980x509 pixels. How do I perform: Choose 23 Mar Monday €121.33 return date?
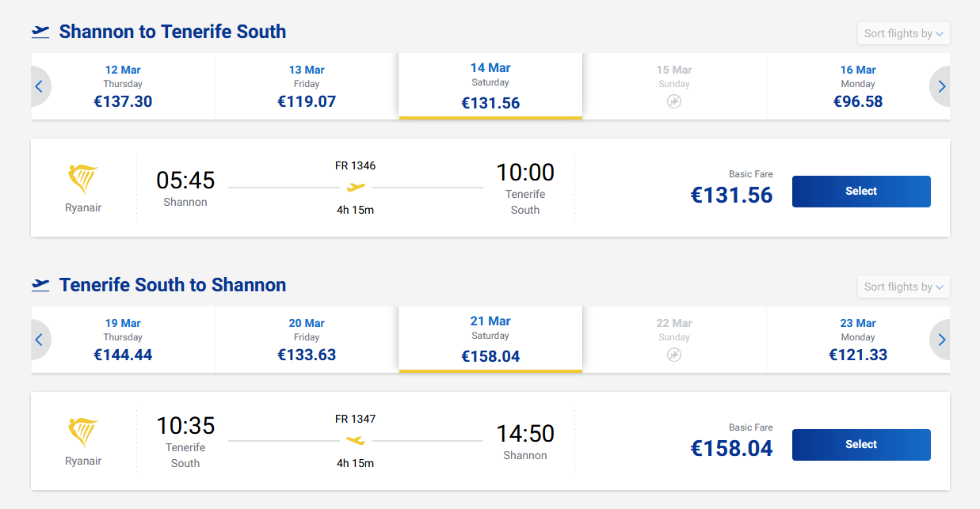858,340
